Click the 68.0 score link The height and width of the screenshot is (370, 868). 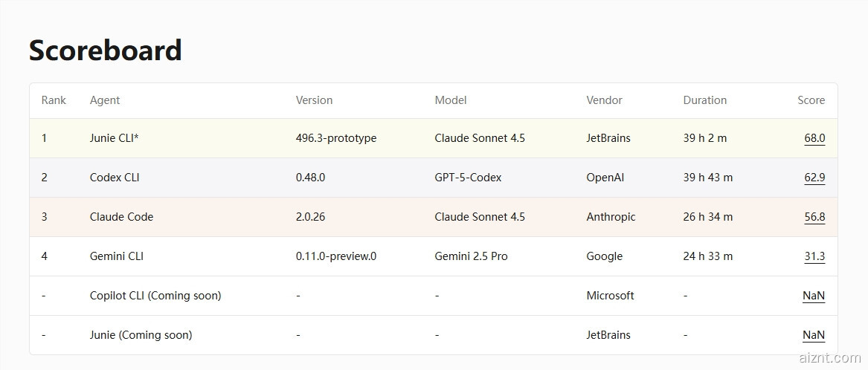coord(814,138)
